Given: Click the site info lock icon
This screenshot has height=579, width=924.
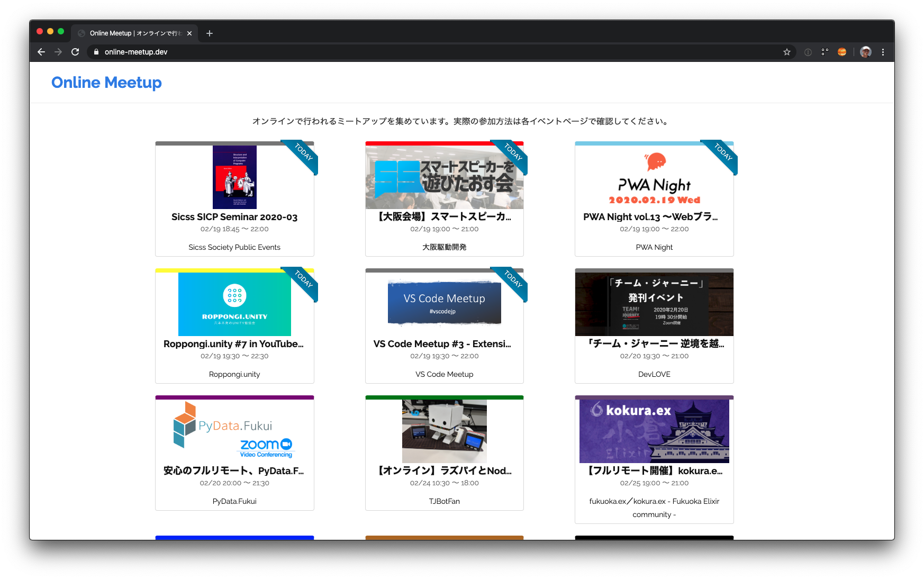Looking at the screenshot, I should click(x=96, y=52).
